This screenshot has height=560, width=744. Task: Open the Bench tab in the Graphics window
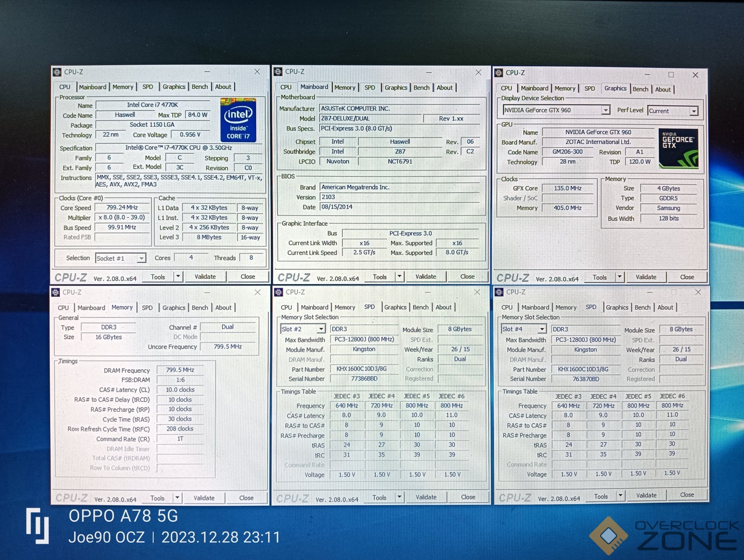pos(640,89)
